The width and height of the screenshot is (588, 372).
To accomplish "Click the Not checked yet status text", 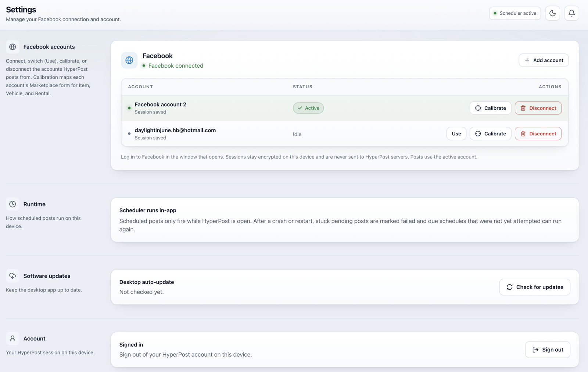I will pos(141,292).
